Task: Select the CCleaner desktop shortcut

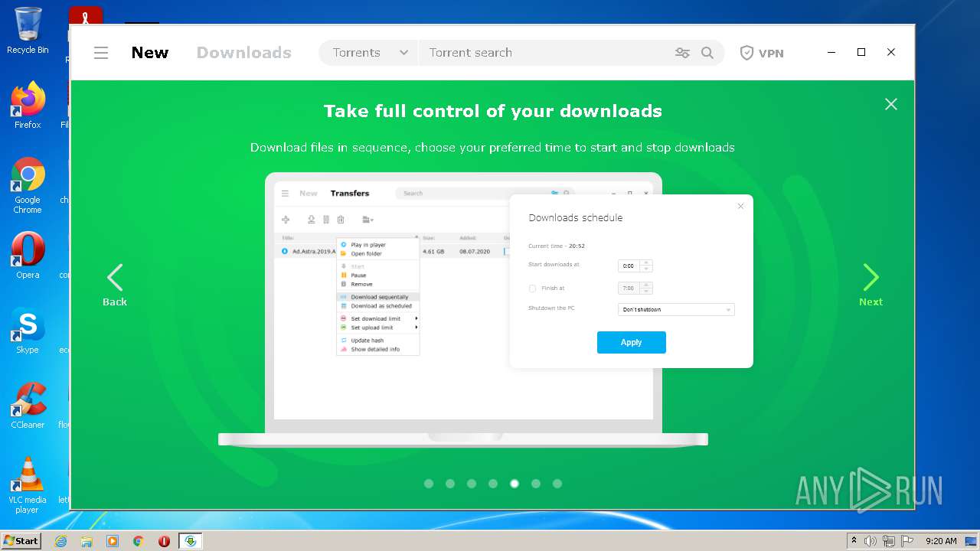Action: 28,406
